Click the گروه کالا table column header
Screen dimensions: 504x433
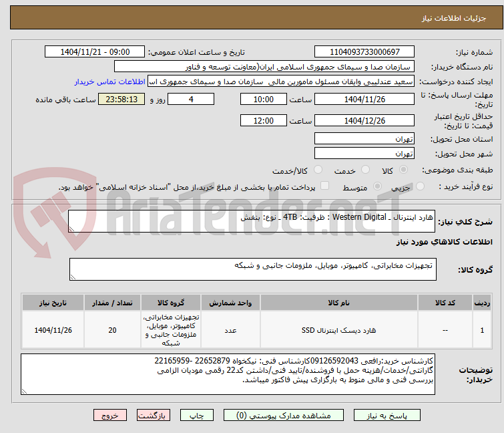click(x=171, y=303)
